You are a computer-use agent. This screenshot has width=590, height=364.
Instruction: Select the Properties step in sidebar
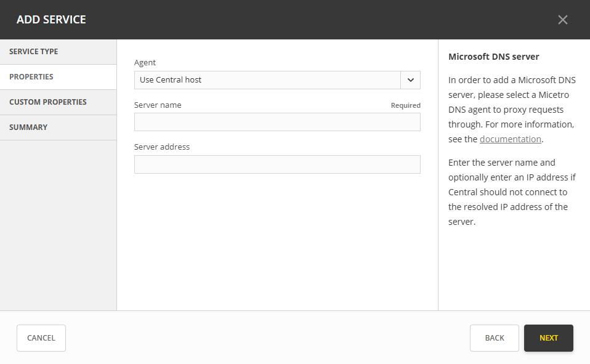tap(58, 77)
